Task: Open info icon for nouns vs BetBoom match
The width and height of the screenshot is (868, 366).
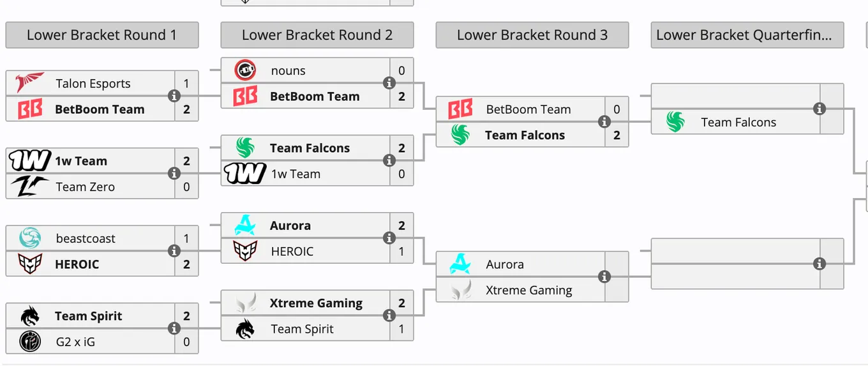Action: click(x=389, y=83)
